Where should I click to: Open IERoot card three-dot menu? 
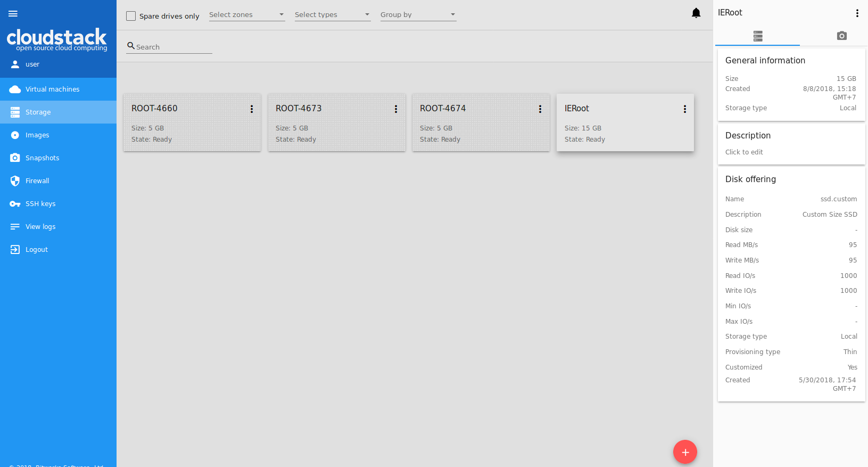(685, 109)
